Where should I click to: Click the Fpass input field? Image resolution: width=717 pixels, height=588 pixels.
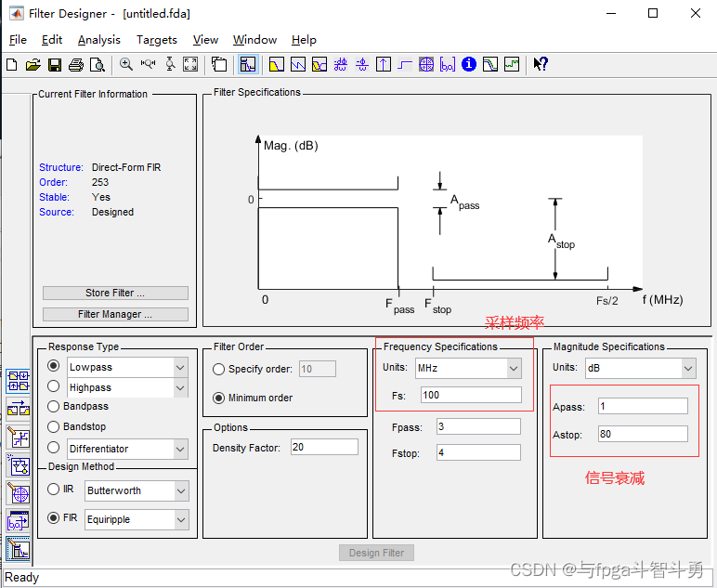(x=478, y=426)
